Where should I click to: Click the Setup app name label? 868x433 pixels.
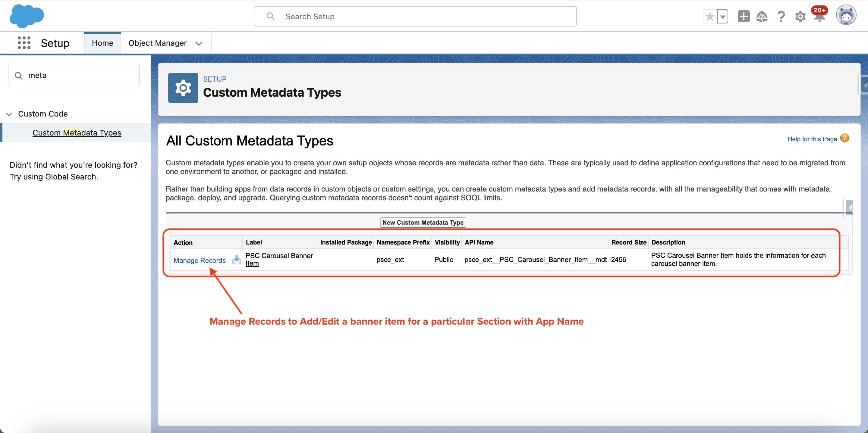(x=55, y=43)
